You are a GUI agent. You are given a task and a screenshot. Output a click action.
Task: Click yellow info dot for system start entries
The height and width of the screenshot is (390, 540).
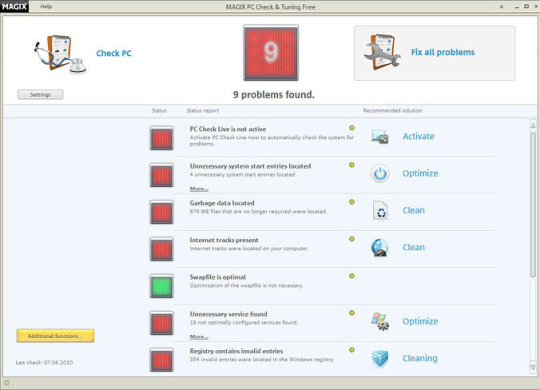(352, 165)
